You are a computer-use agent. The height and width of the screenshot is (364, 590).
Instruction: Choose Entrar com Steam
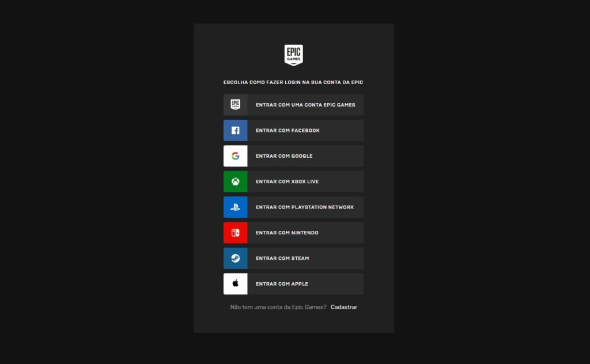point(293,259)
